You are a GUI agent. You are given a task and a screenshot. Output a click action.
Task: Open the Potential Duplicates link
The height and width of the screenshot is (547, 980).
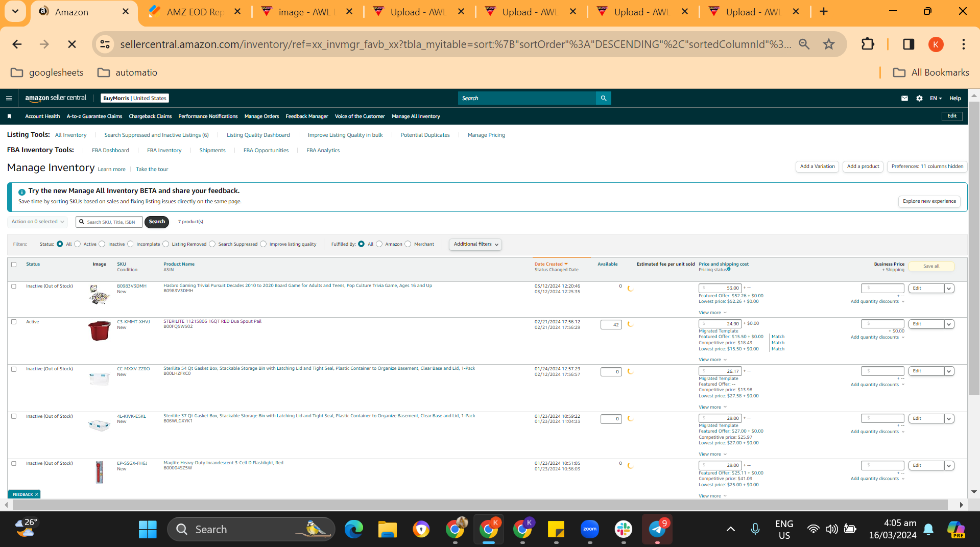pyautogui.click(x=425, y=135)
